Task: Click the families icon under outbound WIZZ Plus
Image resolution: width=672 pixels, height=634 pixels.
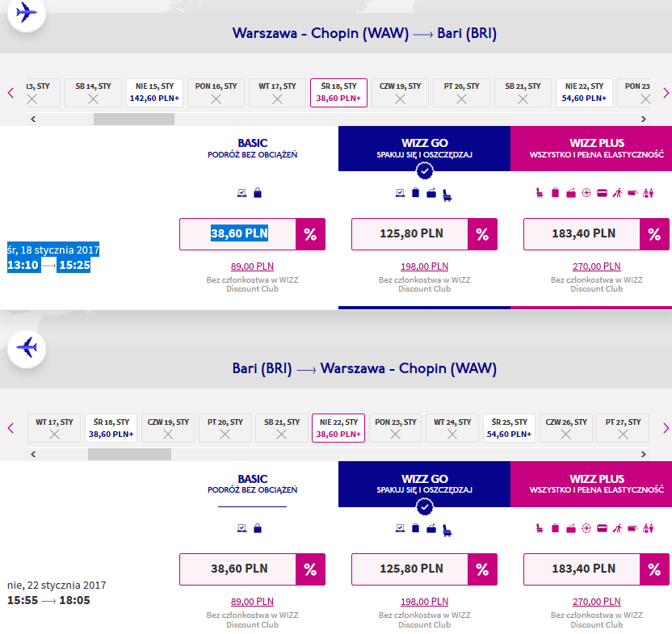Action: click(649, 193)
